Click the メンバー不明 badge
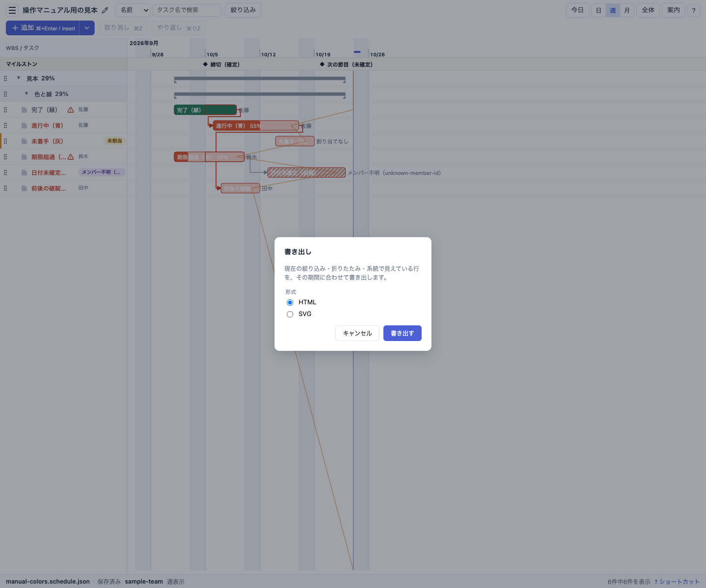 click(102, 172)
